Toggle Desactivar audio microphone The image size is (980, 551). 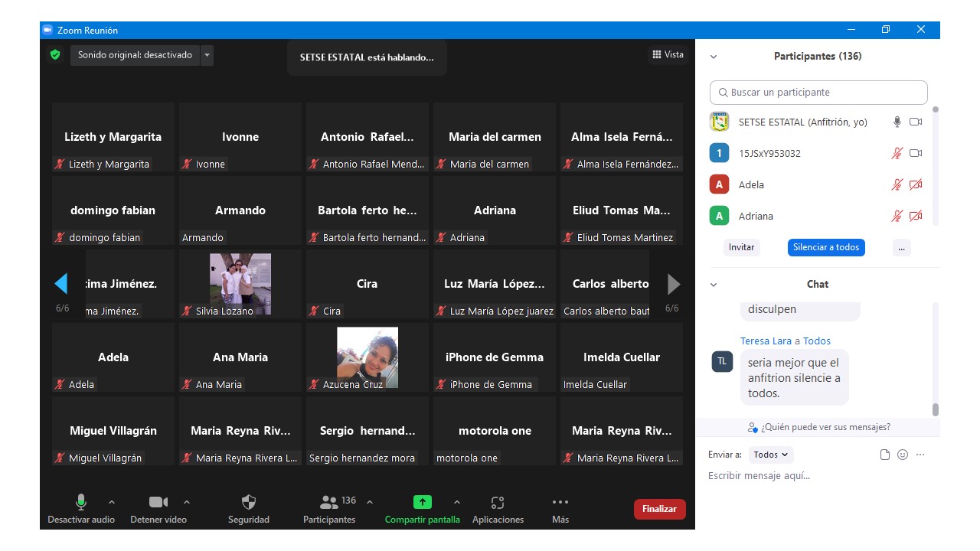click(x=80, y=503)
